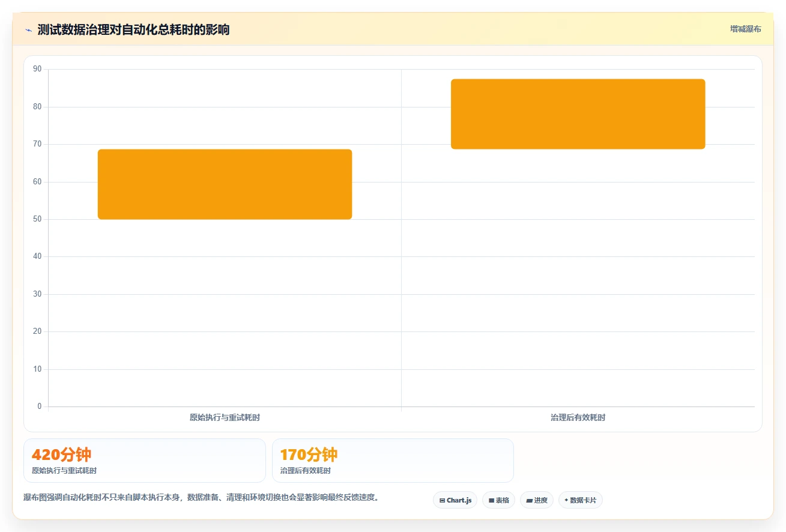Click the orange bar for 原始执行与重试耗时
This screenshot has width=786, height=532.
pos(225,184)
